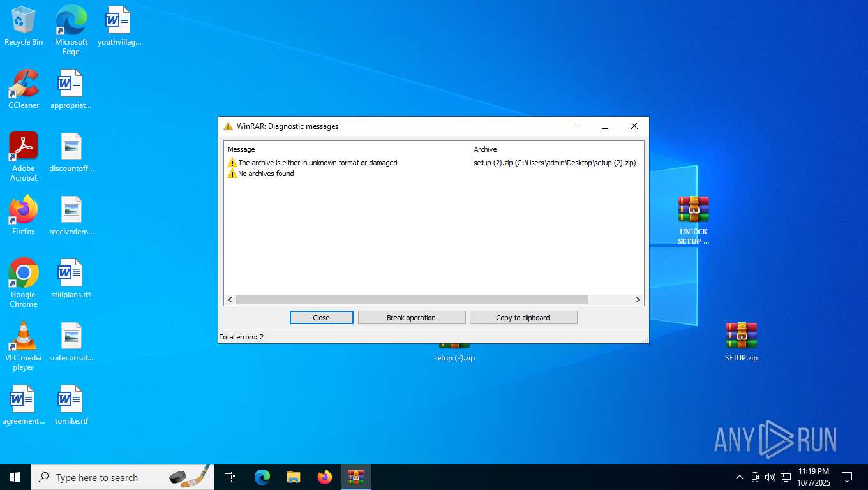The image size is (868, 490).
Task: Close the WinRAR dialog with the X button
Action: (634, 126)
